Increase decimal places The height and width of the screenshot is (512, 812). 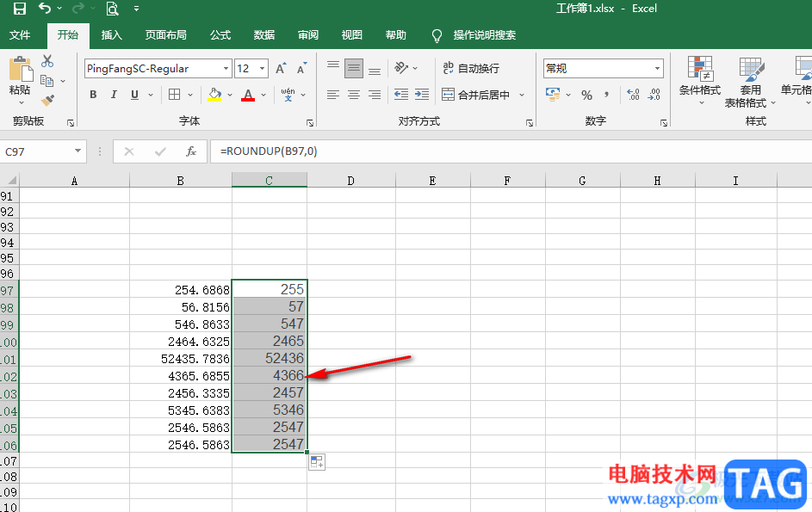[633, 95]
